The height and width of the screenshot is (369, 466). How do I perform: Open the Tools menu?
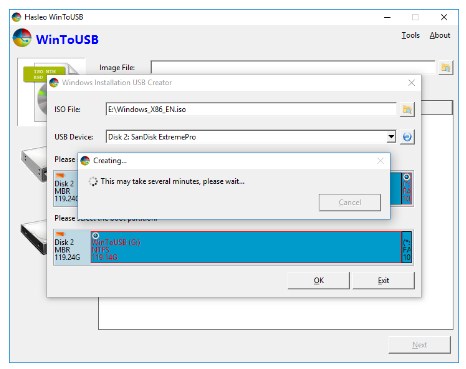point(410,35)
